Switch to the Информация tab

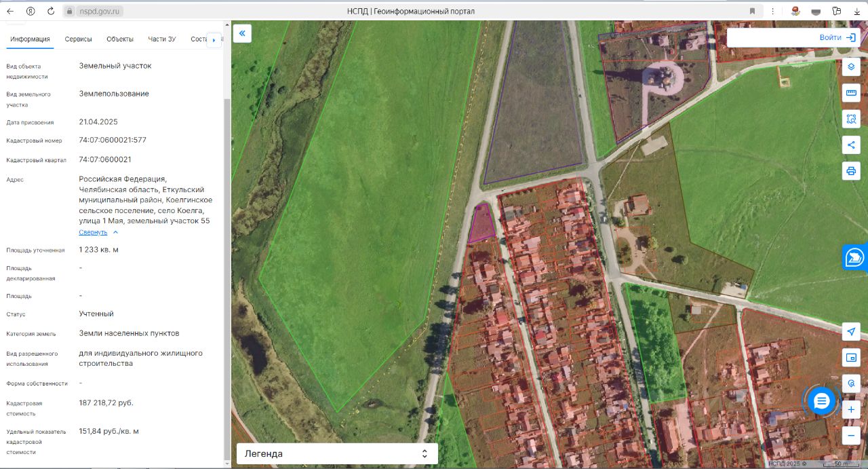tap(31, 39)
